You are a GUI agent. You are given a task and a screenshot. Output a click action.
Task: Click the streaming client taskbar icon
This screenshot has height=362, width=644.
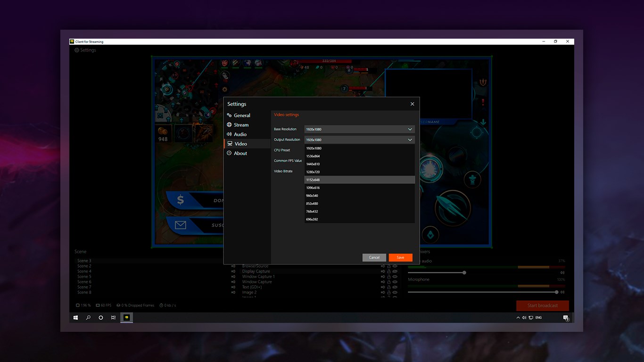pos(126,318)
